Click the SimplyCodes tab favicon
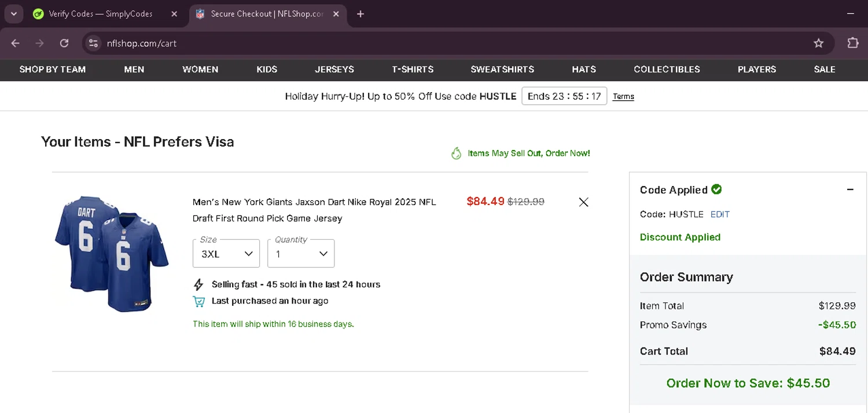 pos(38,14)
